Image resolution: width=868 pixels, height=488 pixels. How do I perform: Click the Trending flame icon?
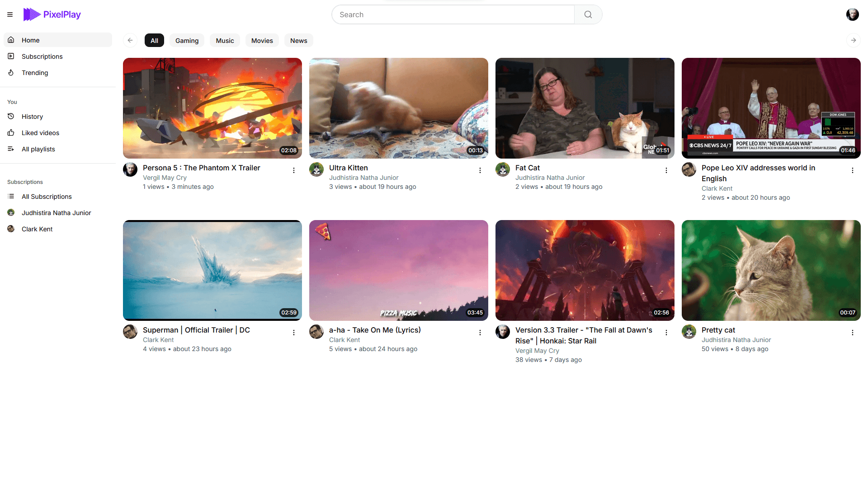[11, 72]
